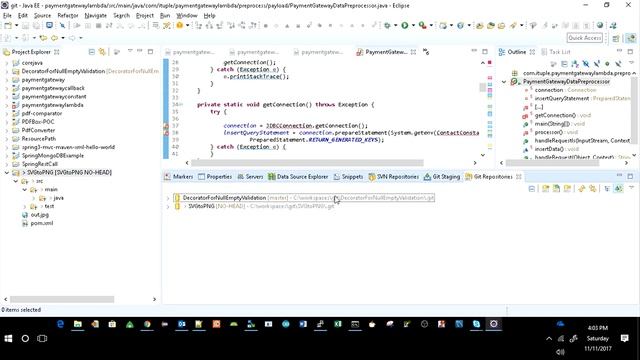Click the Debug bug toolbar icon
This screenshot has width=640, height=360.
387,25
